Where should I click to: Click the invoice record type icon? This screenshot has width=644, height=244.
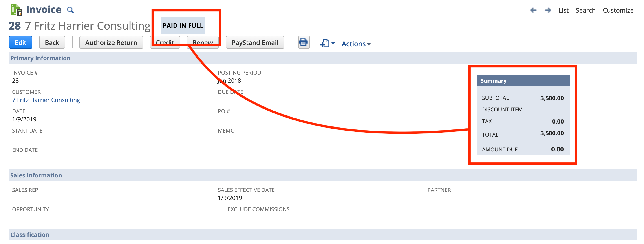16,10
